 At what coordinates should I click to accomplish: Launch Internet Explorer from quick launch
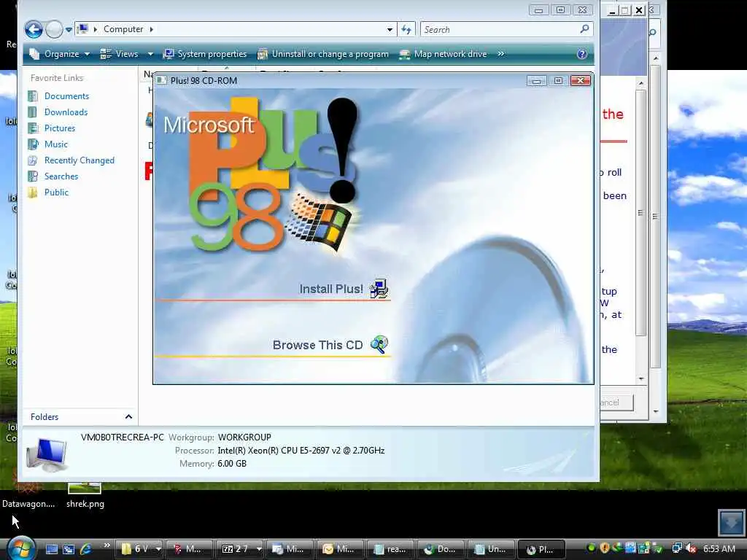pos(86,549)
